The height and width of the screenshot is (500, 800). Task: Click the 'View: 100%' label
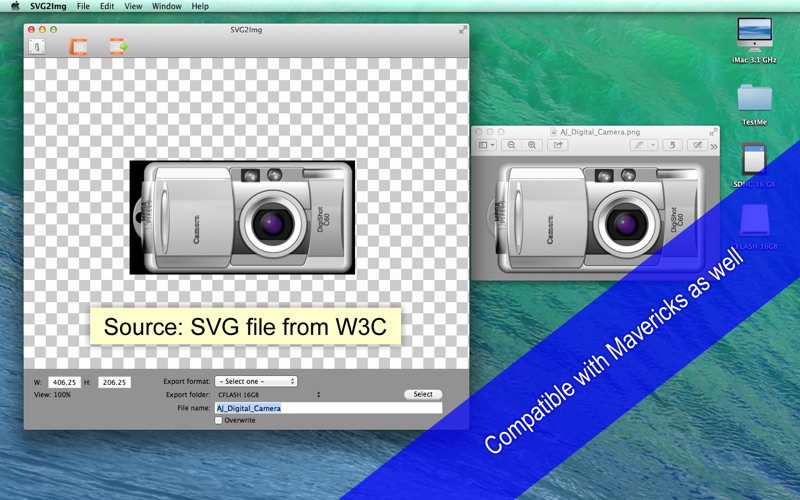tap(53, 394)
